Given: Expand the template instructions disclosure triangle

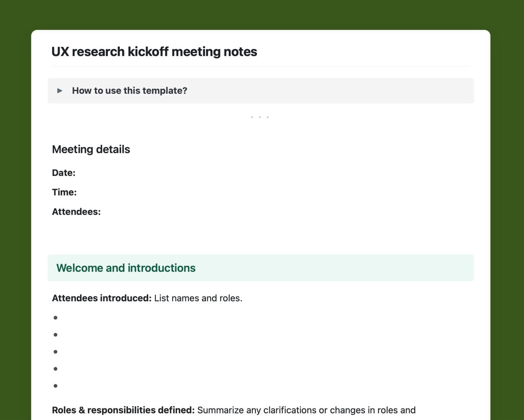Looking at the screenshot, I should point(60,91).
